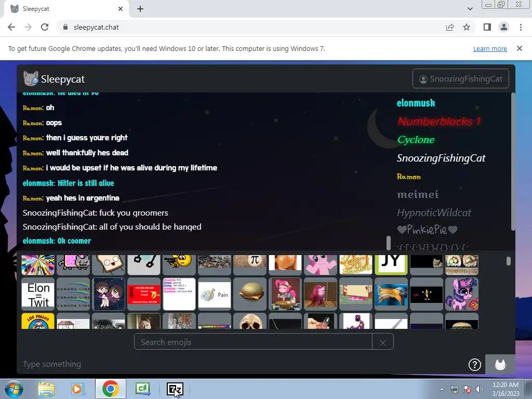The height and width of the screenshot is (399, 532).
Task: Share this page from the address bar
Action: click(450, 27)
